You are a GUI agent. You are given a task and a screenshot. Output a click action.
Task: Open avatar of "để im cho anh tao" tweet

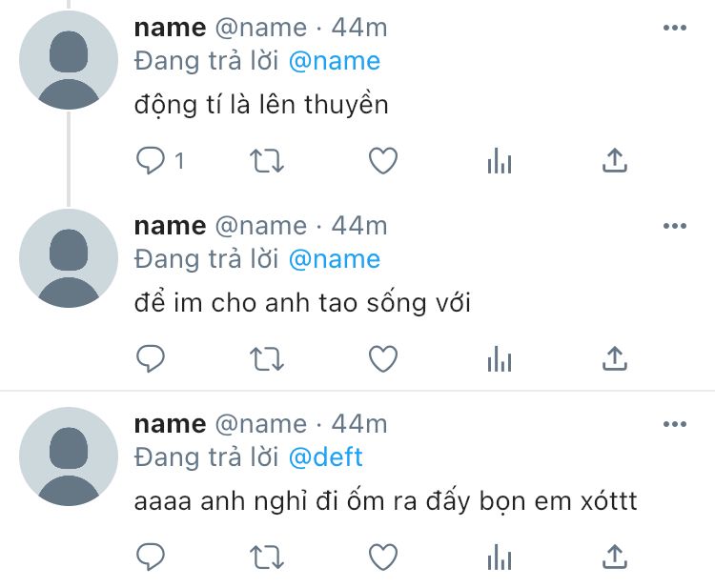[x=69, y=258]
